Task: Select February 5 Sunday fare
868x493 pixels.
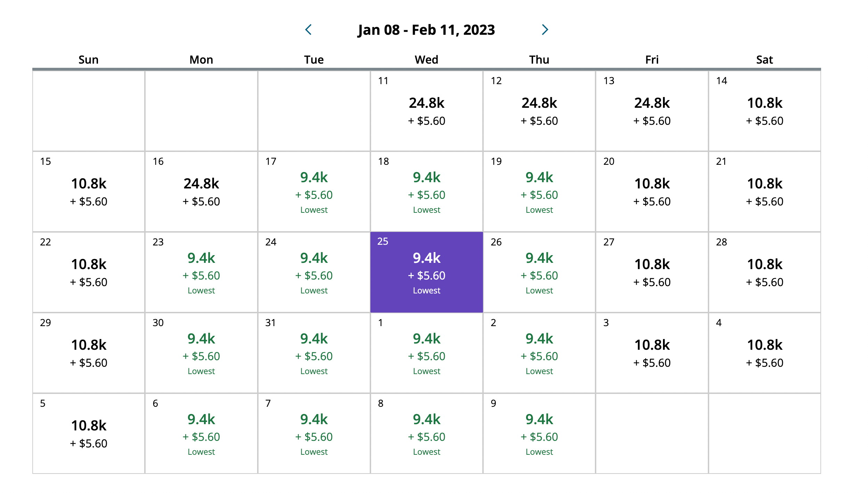Action: click(x=89, y=433)
